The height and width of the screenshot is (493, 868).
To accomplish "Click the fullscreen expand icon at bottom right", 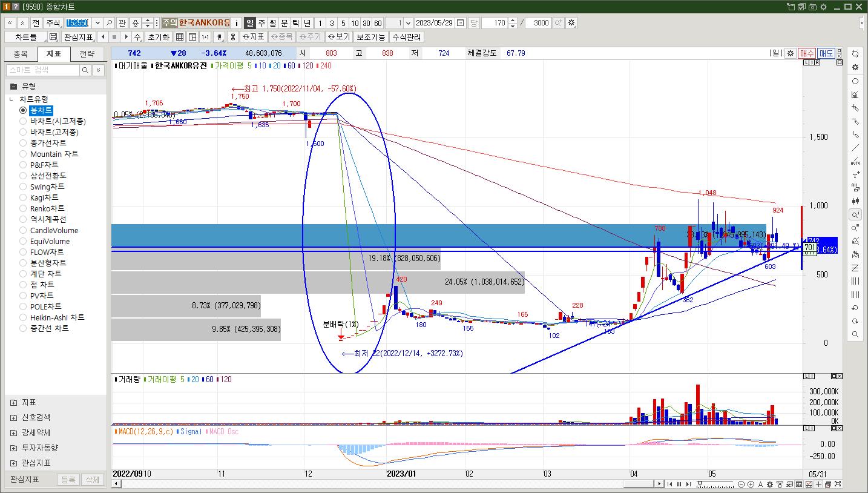I will (x=838, y=484).
